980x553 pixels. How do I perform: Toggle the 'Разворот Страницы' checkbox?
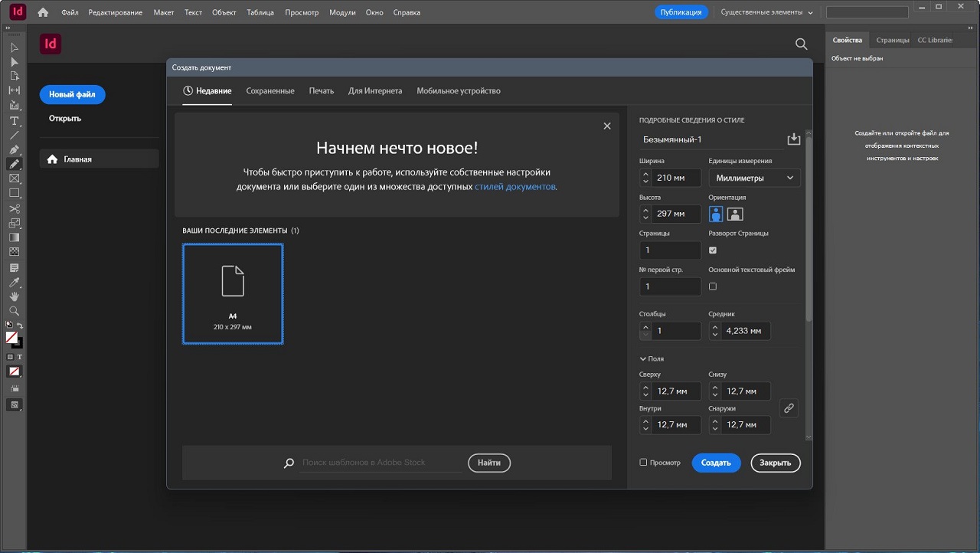pyautogui.click(x=713, y=250)
